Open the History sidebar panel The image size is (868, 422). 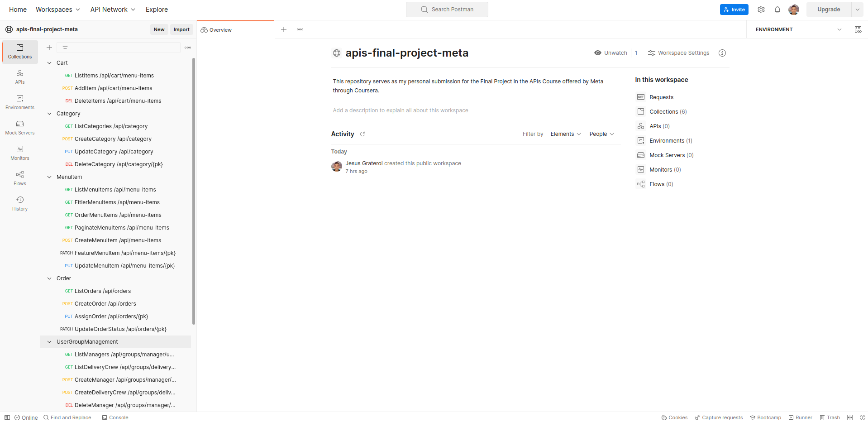[x=20, y=204]
